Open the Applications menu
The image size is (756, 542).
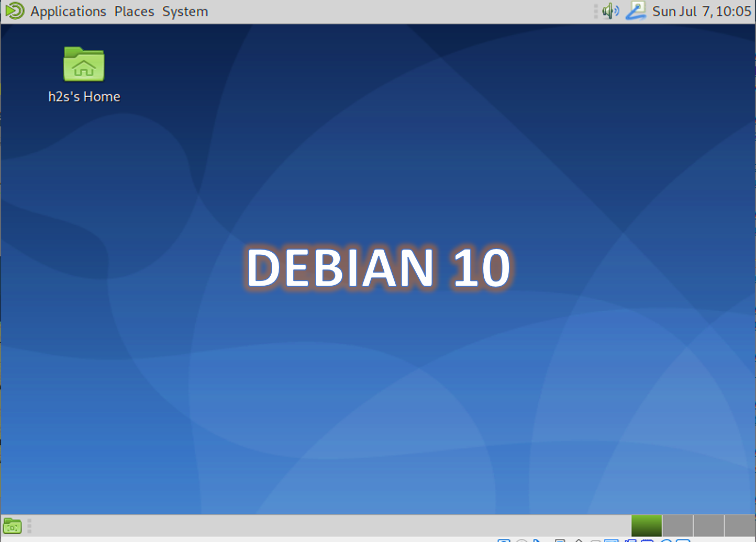click(68, 12)
